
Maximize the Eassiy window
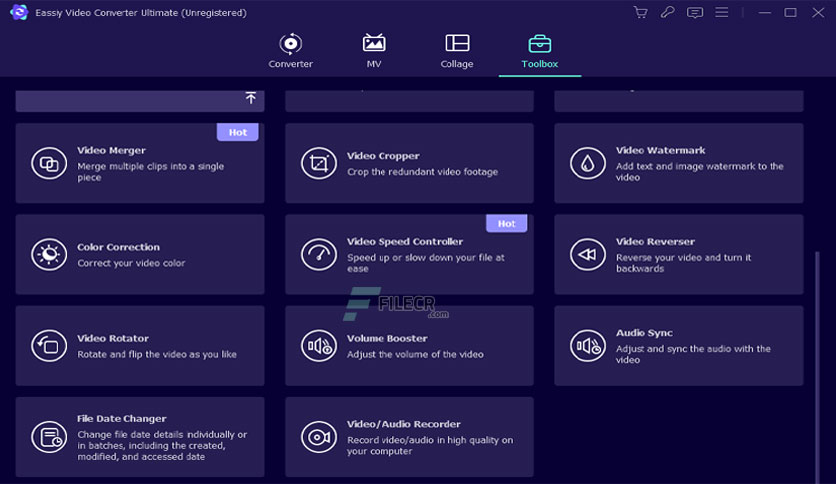790,12
